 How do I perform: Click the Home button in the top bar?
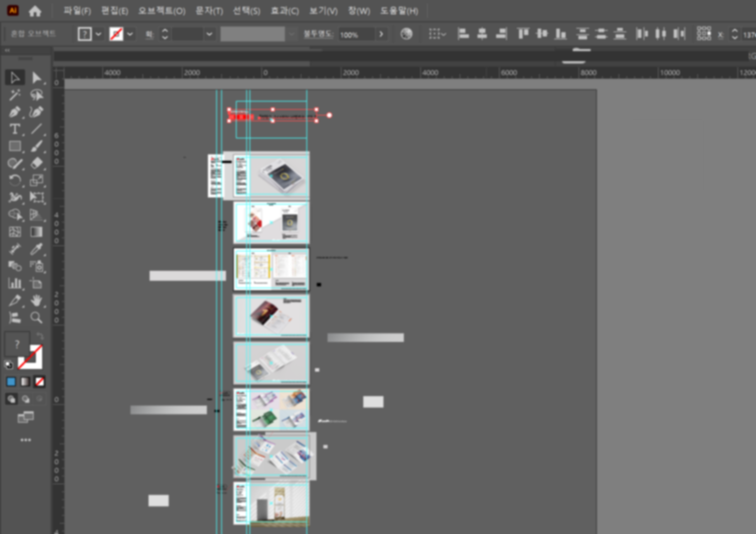(35, 11)
